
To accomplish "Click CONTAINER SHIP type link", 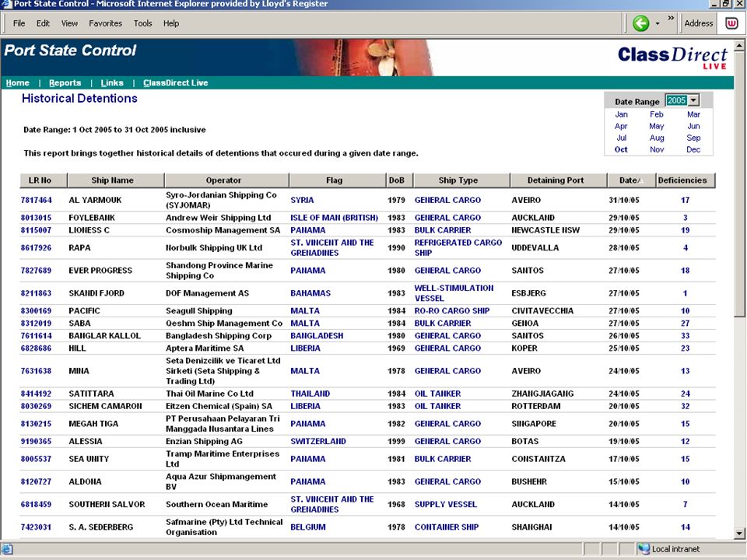I will click(447, 527).
